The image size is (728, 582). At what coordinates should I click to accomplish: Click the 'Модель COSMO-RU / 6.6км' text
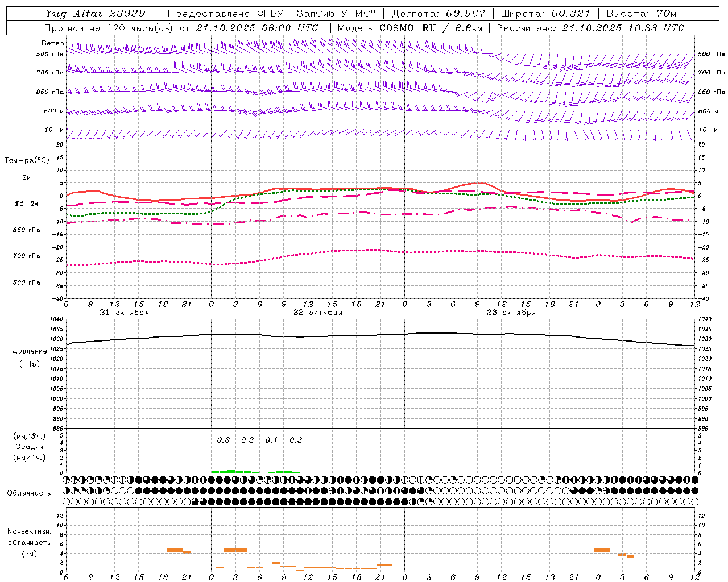(409, 28)
